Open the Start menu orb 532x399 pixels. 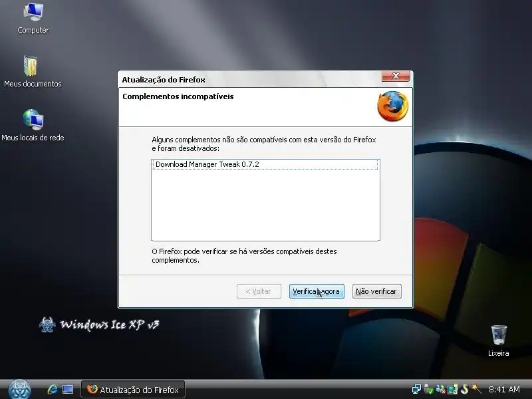pos(19,390)
